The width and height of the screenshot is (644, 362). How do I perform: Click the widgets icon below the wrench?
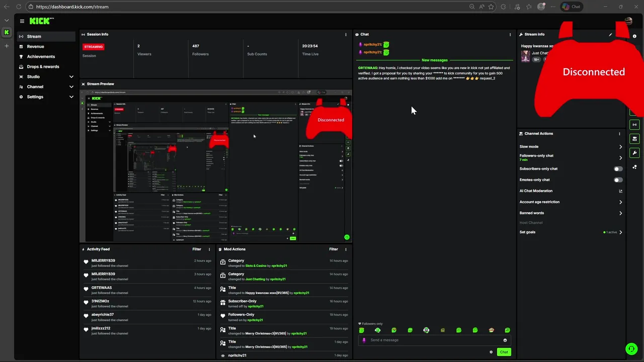[634, 167]
